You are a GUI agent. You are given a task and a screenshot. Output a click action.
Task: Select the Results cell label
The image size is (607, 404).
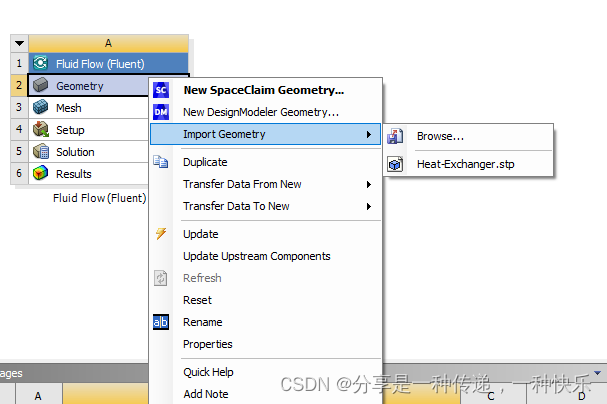point(74,174)
